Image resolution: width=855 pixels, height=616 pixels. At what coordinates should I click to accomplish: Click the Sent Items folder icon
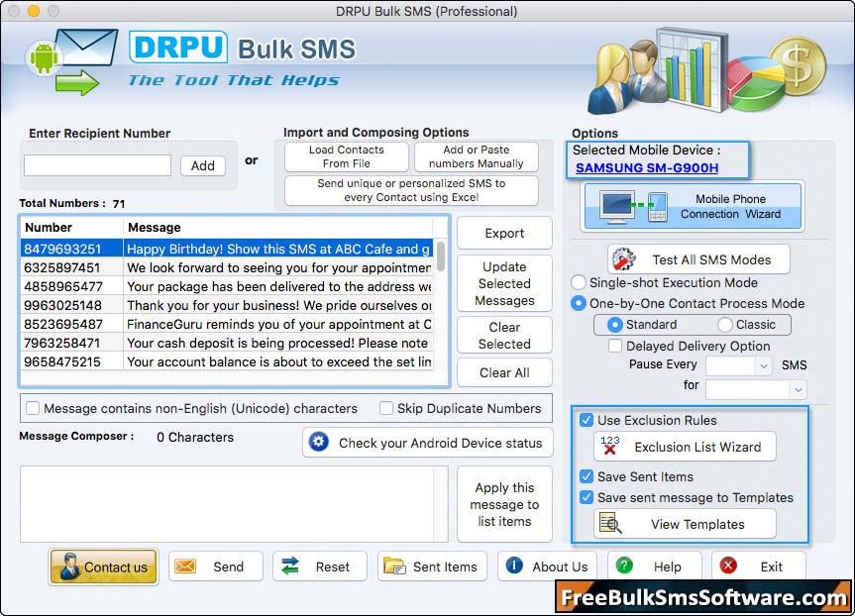click(x=393, y=566)
